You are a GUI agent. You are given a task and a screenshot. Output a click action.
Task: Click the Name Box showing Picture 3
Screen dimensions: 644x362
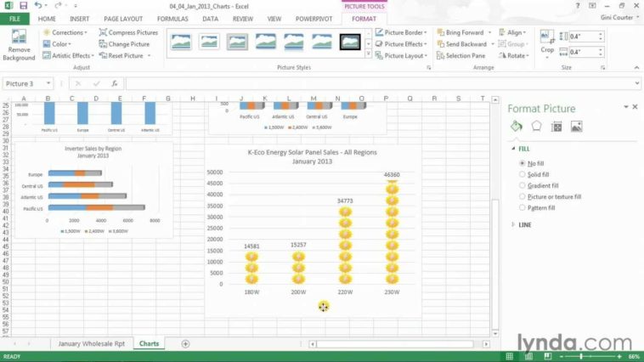25,83
